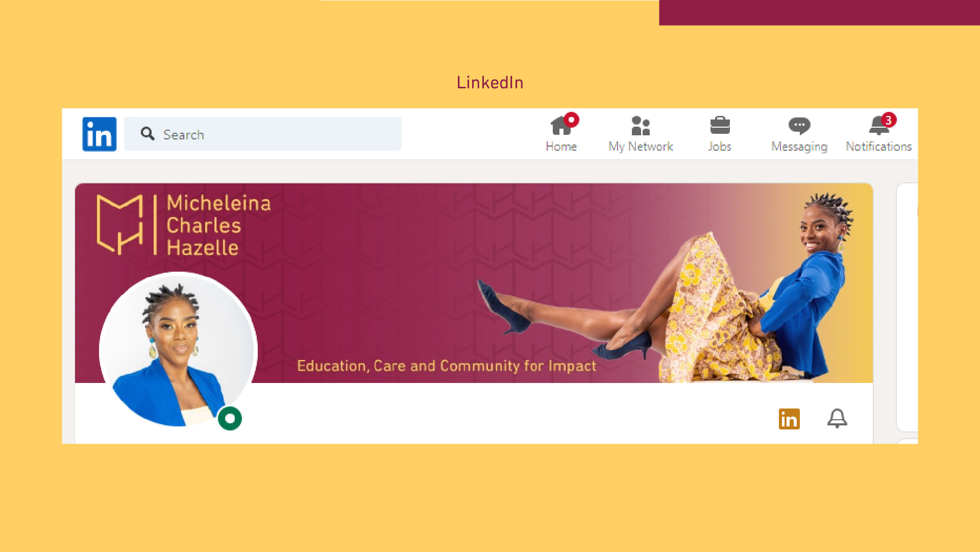Viewport: 980px width, 552px height.
Task: Select the Home label in navigation
Action: point(561,147)
